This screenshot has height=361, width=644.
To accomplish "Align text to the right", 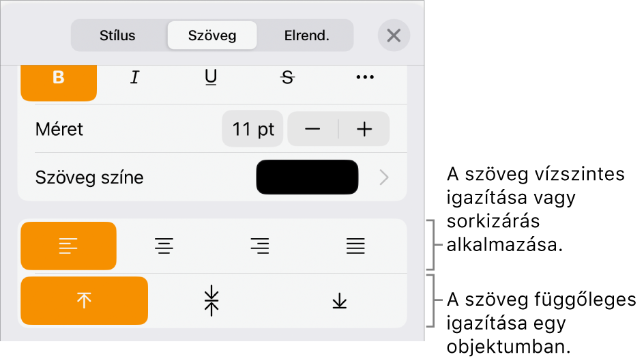I will (259, 246).
